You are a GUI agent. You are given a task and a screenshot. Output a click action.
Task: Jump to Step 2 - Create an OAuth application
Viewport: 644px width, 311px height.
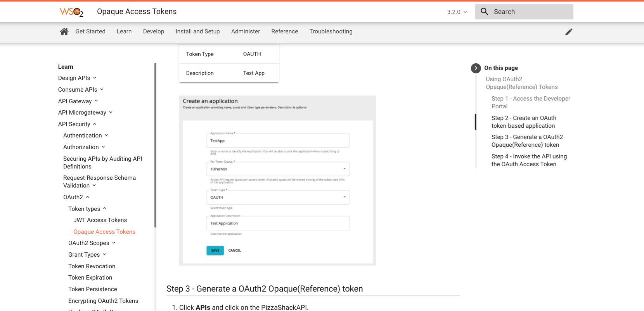tap(524, 122)
